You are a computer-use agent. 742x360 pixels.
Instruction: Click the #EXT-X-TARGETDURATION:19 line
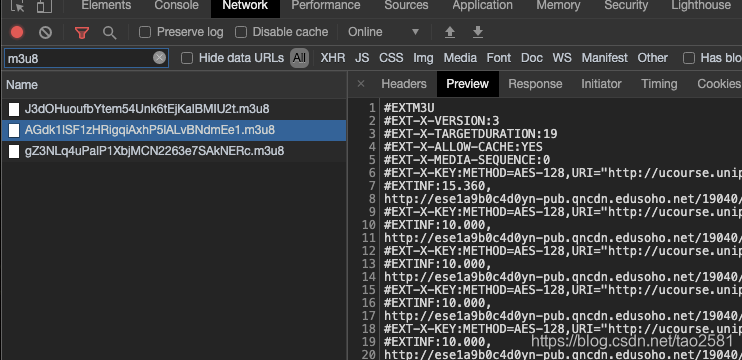pyautogui.click(x=470, y=134)
